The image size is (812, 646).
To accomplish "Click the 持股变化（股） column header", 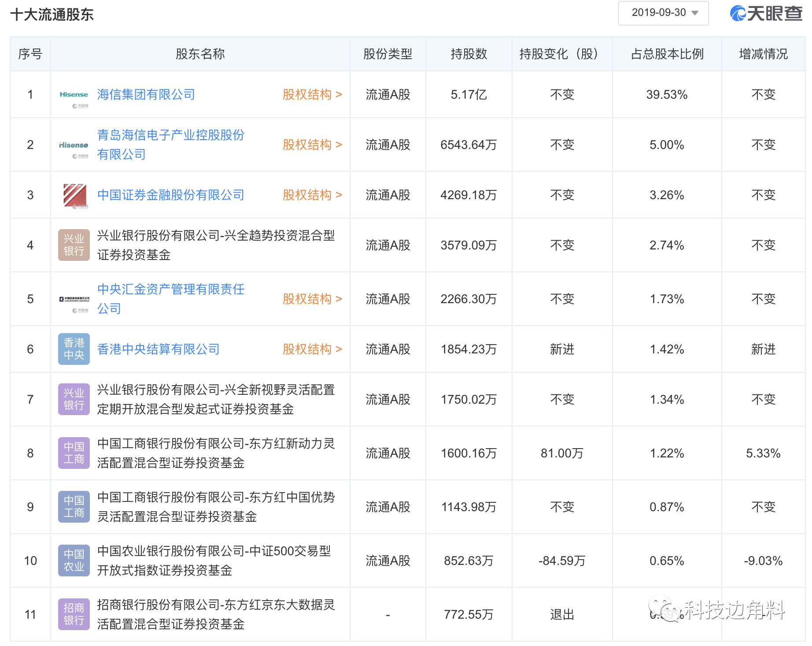I will 562,54.
